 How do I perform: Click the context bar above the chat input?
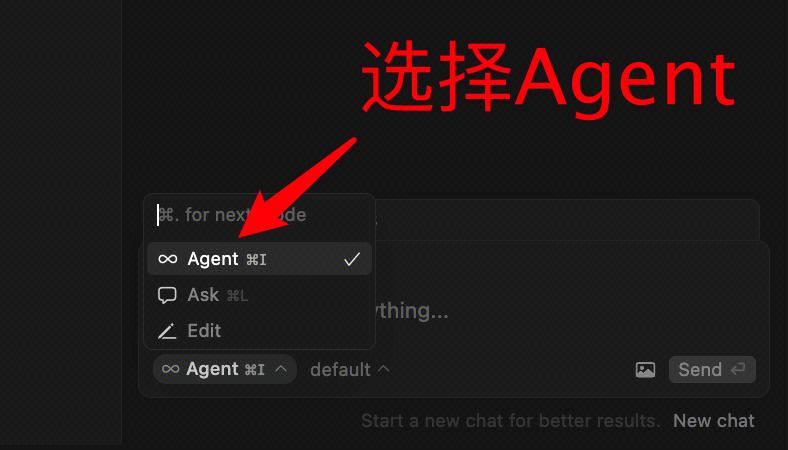567,220
